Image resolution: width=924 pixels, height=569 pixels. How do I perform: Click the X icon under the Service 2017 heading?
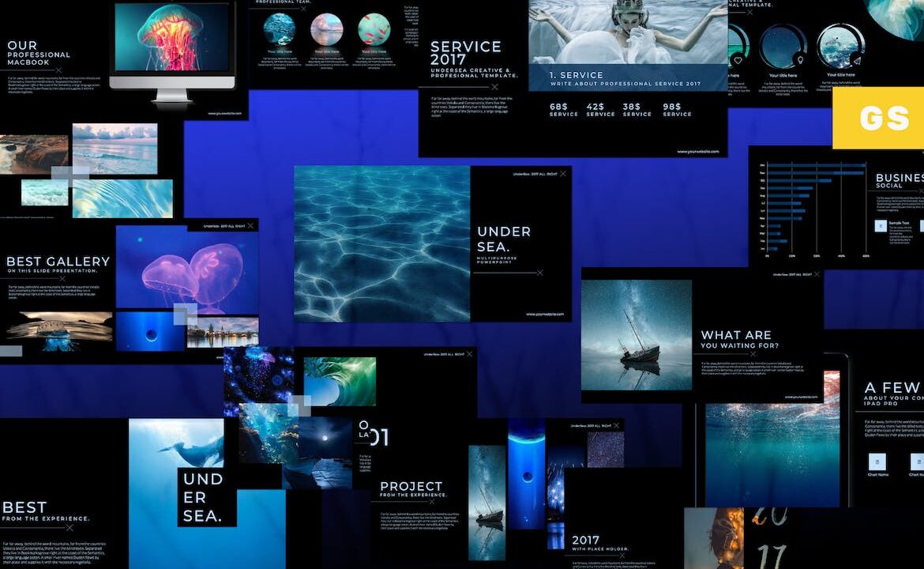494,87
